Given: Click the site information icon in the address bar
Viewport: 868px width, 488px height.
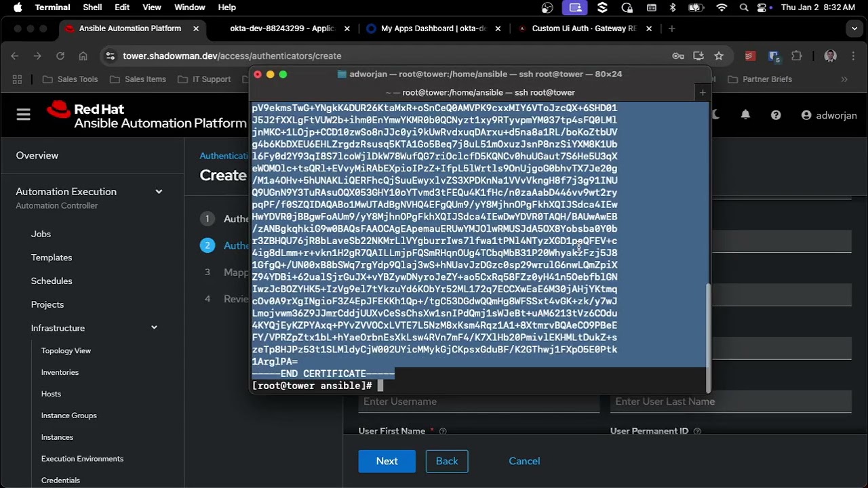Looking at the screenshot, I should coord(111,56).
